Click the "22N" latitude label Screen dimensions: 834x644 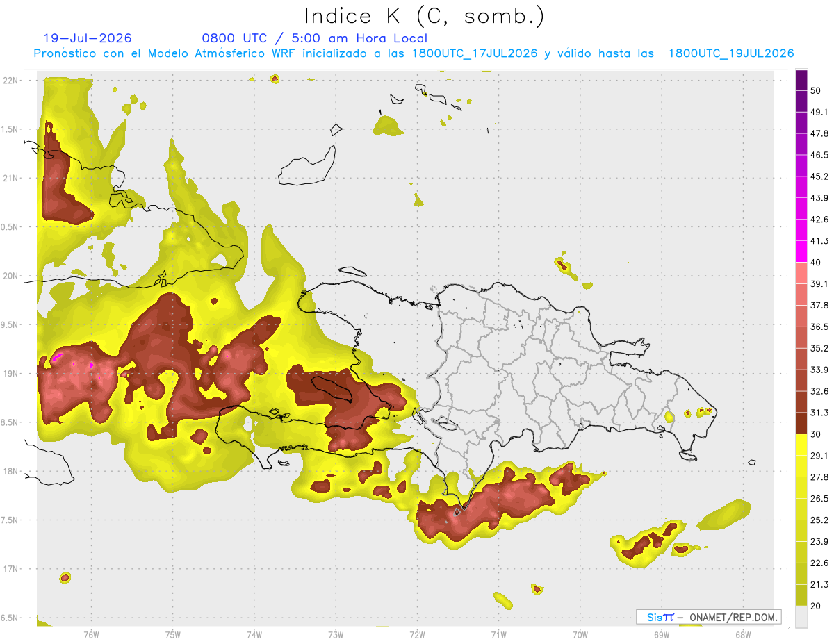[x=10, y=81]
